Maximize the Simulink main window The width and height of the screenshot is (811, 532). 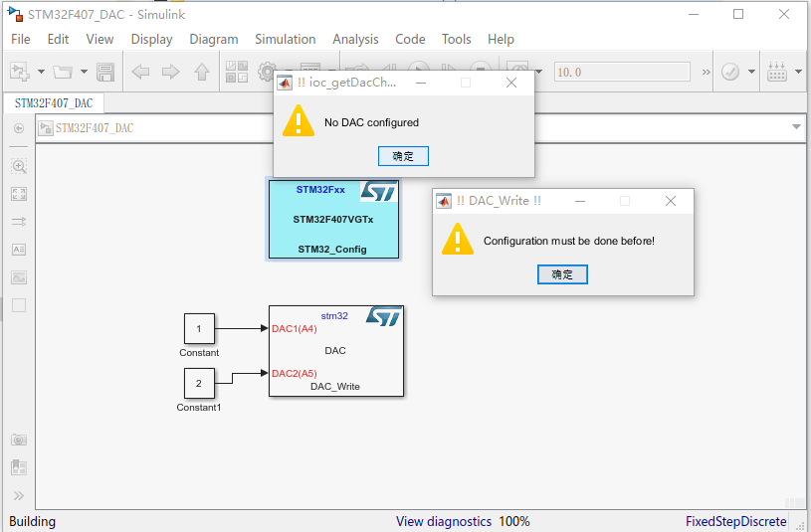[x=738, y=15]
